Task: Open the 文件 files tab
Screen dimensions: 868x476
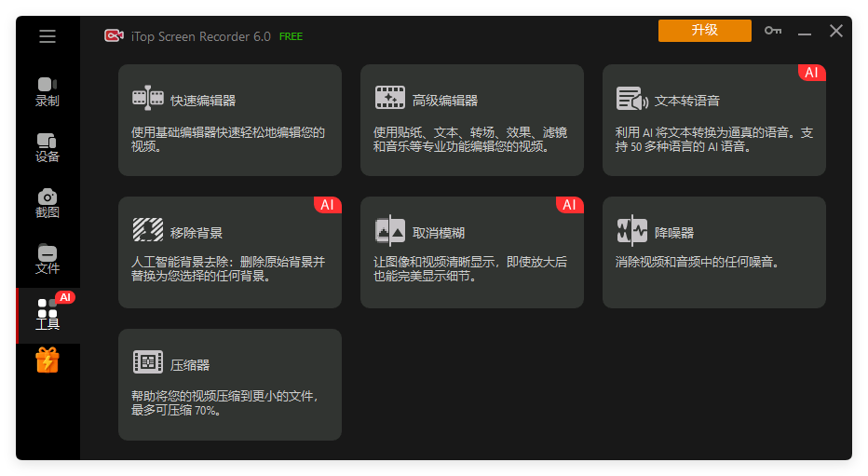Action: [x=47, y=260]
